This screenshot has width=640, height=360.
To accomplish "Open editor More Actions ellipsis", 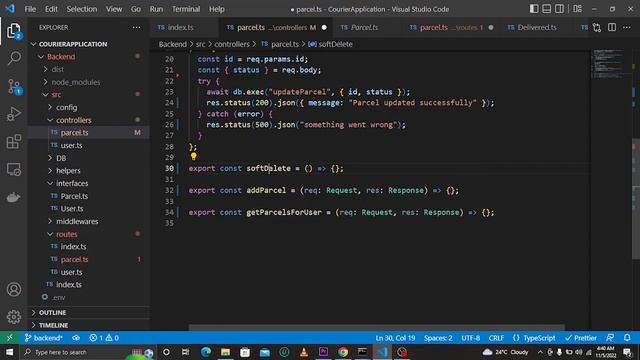I will pyautogui.click(x=627, y=27).
